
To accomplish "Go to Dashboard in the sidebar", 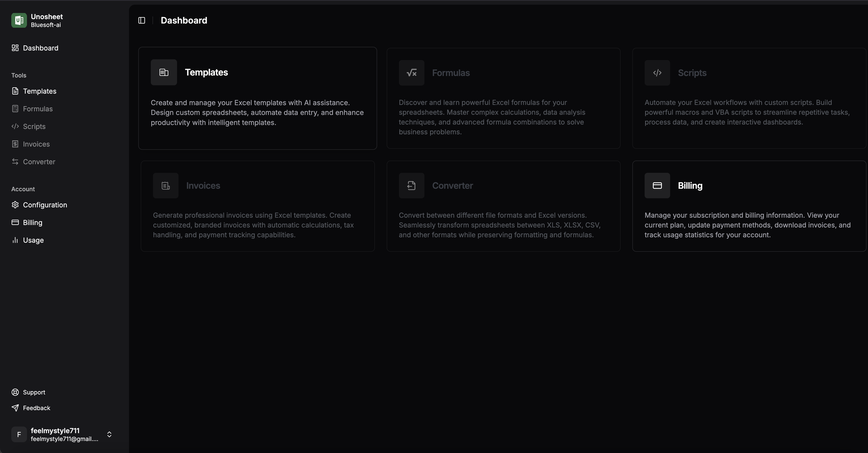I will [x=40, y=48].
